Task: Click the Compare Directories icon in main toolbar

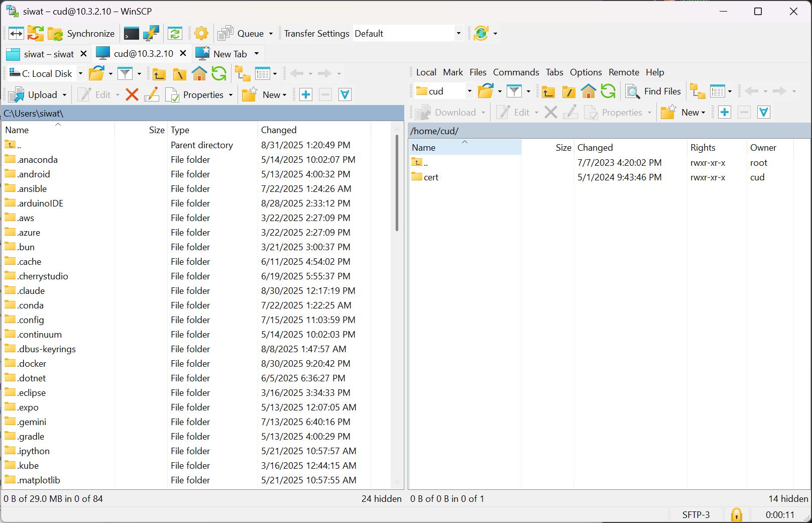Action: tap(16, 34)
